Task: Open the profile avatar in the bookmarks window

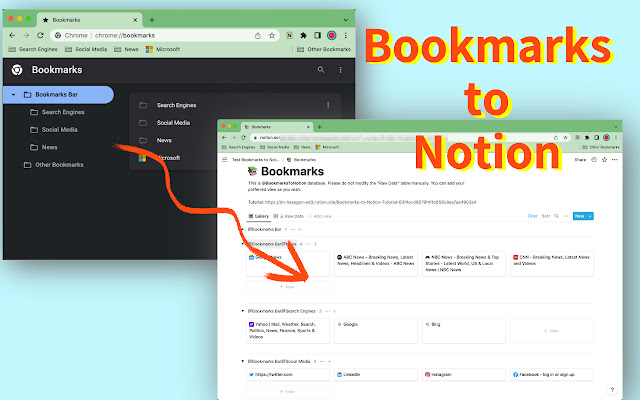Action: [x=331, y=36]
